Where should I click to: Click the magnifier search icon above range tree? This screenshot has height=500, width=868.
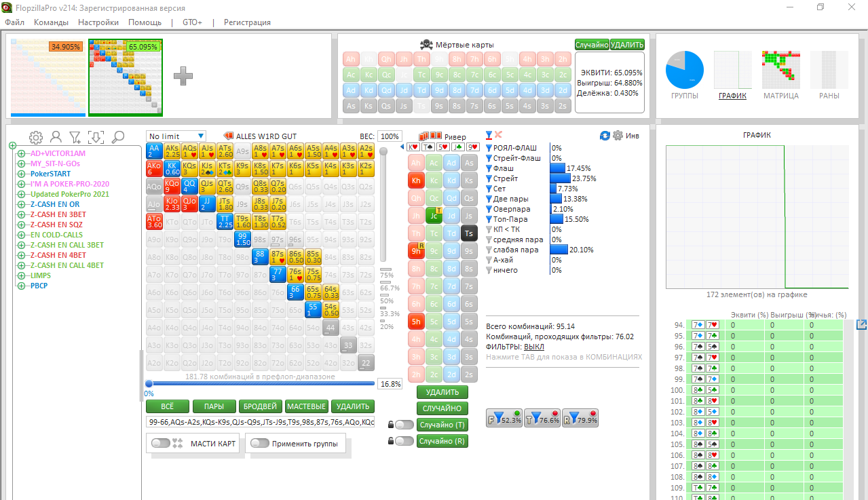coord(117,137)
